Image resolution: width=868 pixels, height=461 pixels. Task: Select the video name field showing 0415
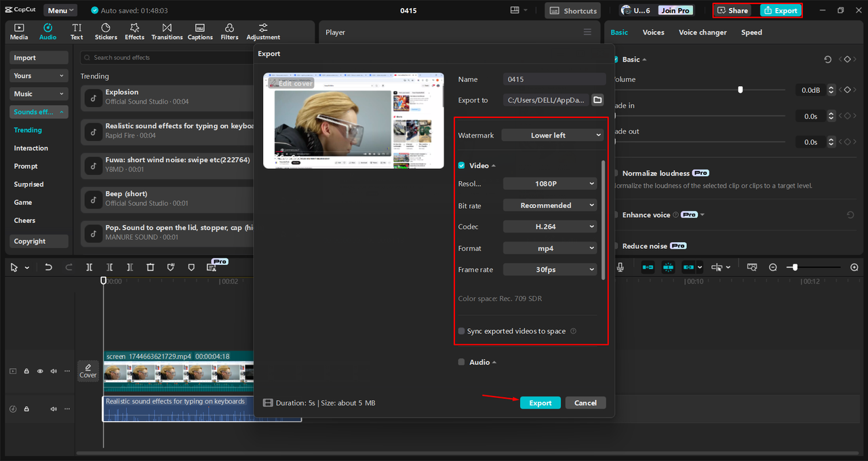tap(554, 79)
